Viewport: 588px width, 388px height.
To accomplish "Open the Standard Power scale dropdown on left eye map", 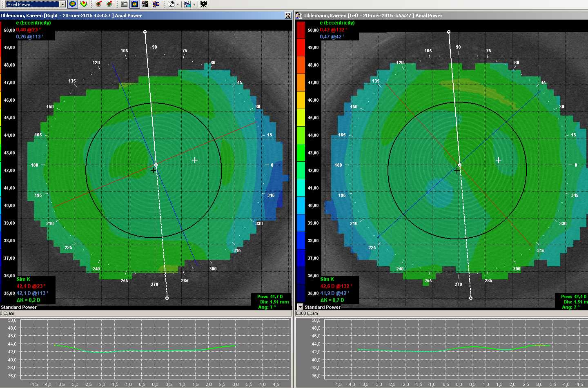I will click(x=300, y=307).
